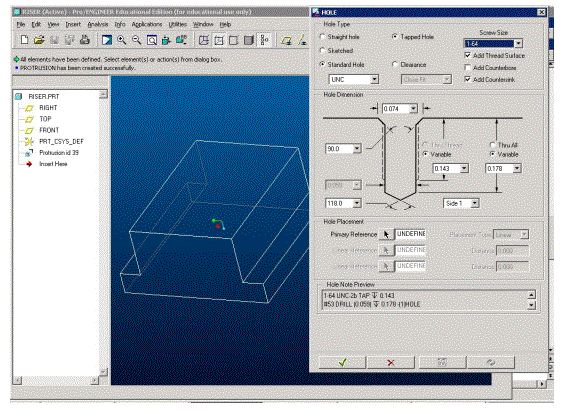Open the Applications menu
The height and width of the screenshot is (410, 566).
147,24
